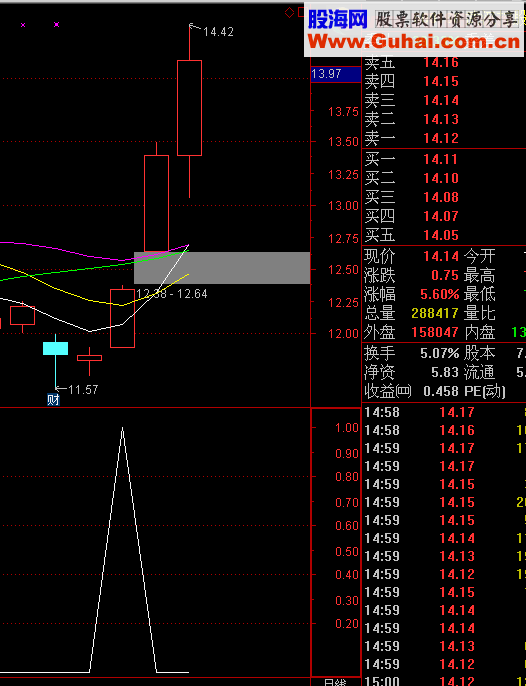Click the 股本 label
Viewport: 526px width, 686px height.
pyautogui.click(x=480, y=353)
